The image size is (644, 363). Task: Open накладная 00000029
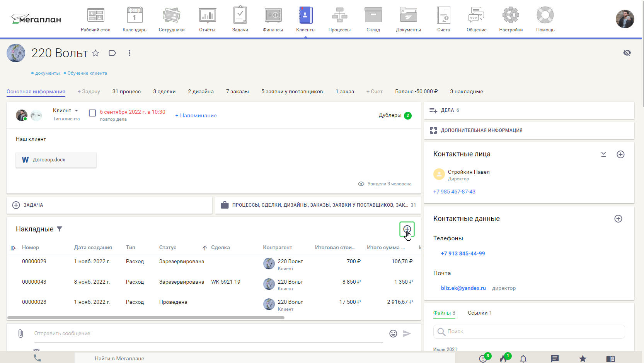click(x=34, y=262)
